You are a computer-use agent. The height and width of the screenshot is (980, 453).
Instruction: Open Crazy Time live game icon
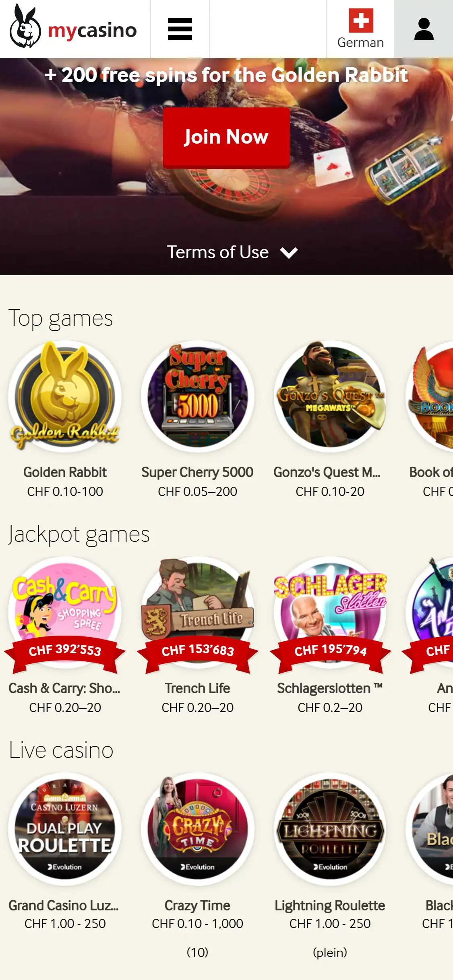197,829
